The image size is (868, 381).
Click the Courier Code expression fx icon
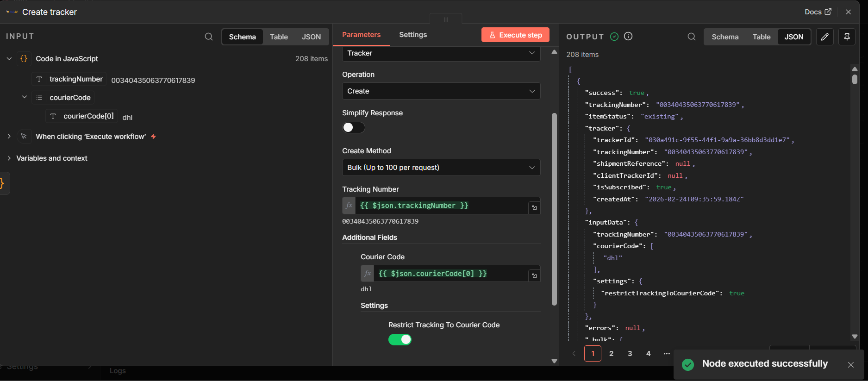[x=368, y=273]
